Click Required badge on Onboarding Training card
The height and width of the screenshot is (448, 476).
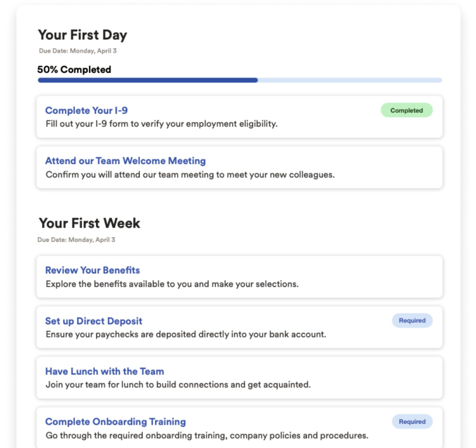point(412,422)
